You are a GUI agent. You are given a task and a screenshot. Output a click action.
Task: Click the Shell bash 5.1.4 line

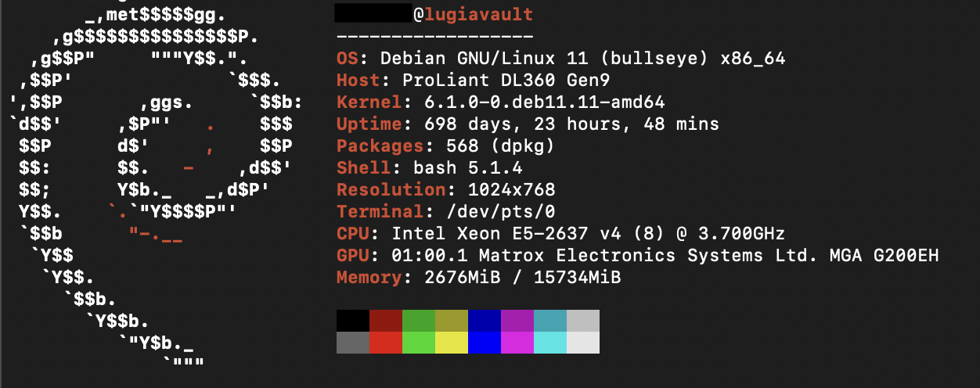click(430, 167)
